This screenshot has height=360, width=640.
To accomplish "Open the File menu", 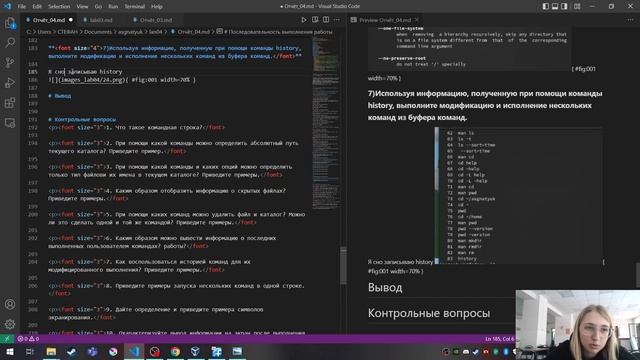I will pos(22,7).
